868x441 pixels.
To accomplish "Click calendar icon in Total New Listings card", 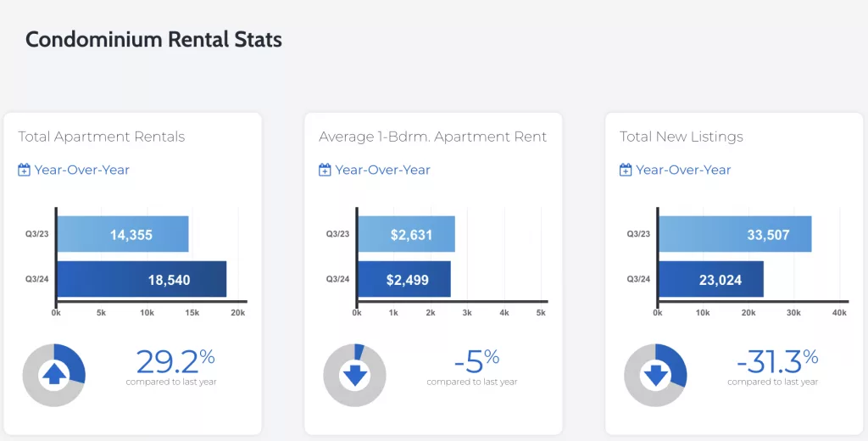I will coord(626,170).
